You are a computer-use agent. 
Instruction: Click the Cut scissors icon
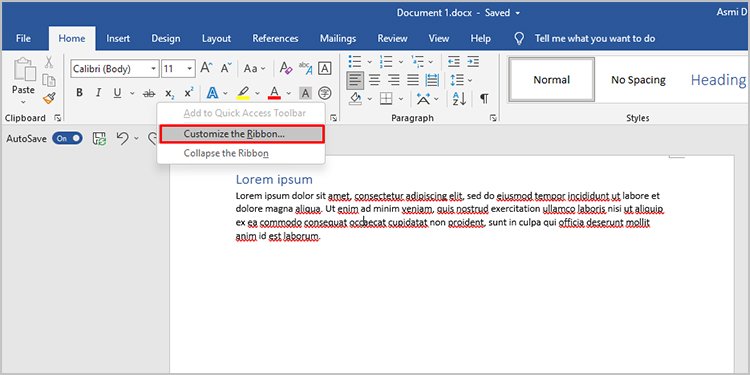tap(49, 62)
